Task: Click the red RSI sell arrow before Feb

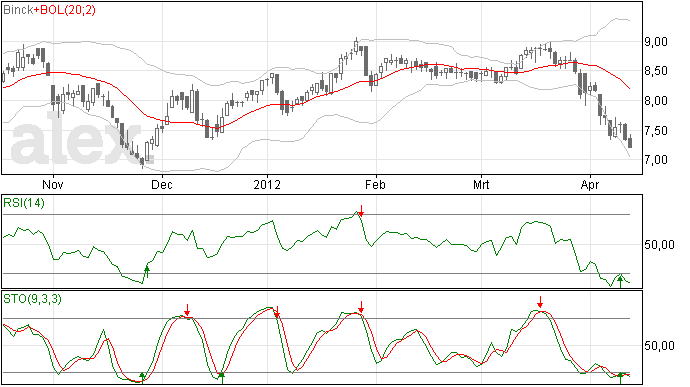Action: coord(361,210)
